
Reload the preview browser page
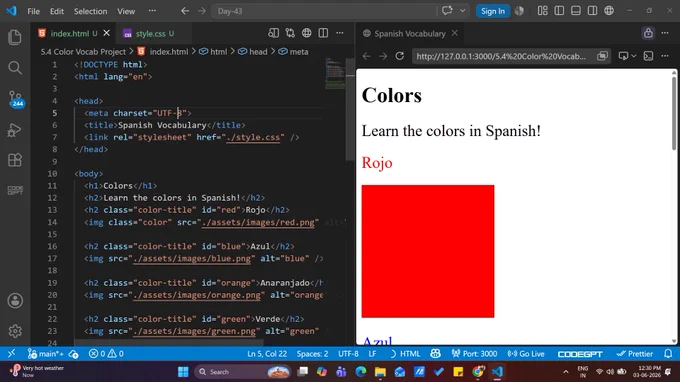click(399, 56)
